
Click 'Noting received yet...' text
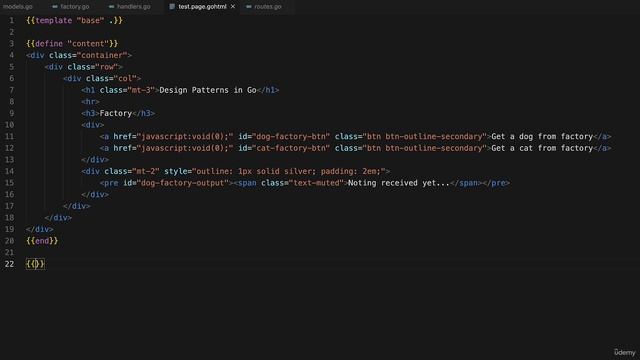click(x=398, y=183)
